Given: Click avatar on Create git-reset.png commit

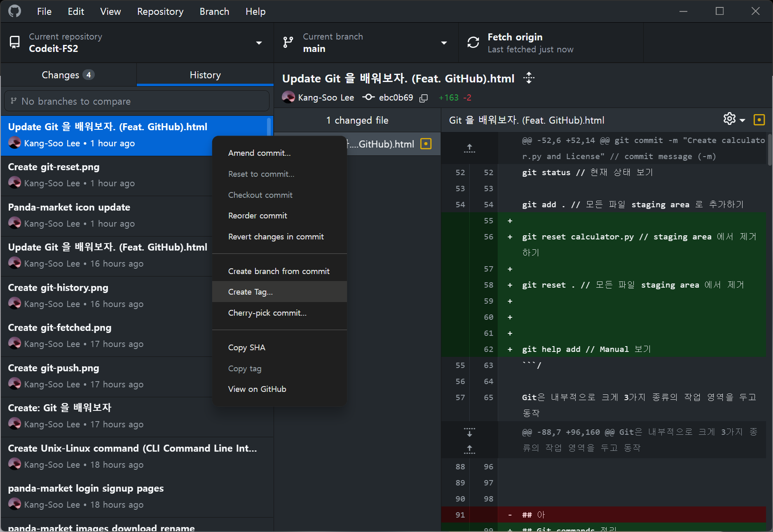Looking at the screenshot, I should point(15,183).
